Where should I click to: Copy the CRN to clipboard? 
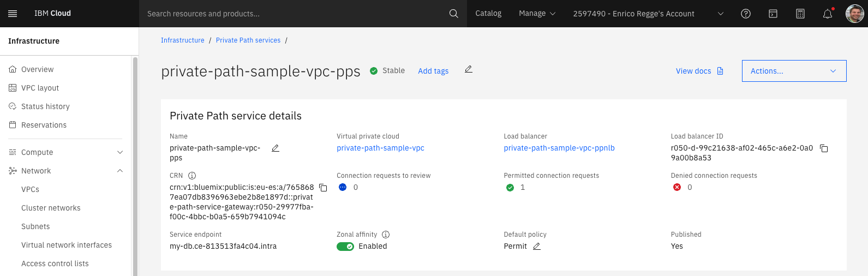[x=323, y=188]
